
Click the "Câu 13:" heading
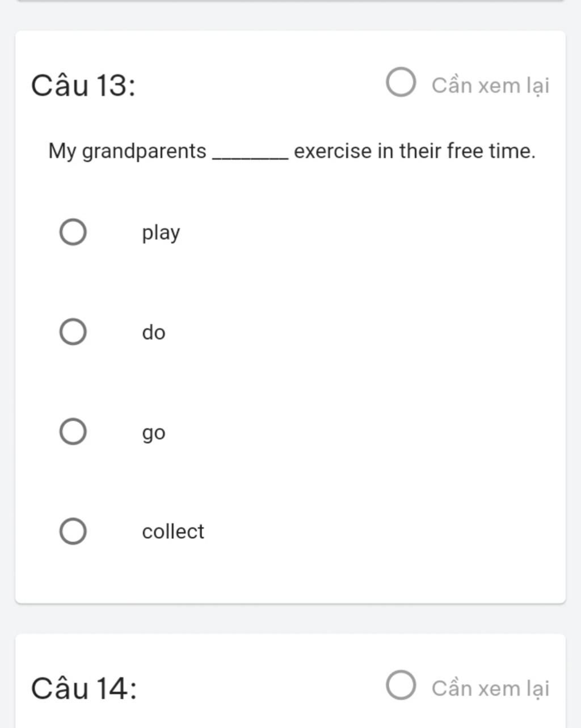[x=83, y=86]
